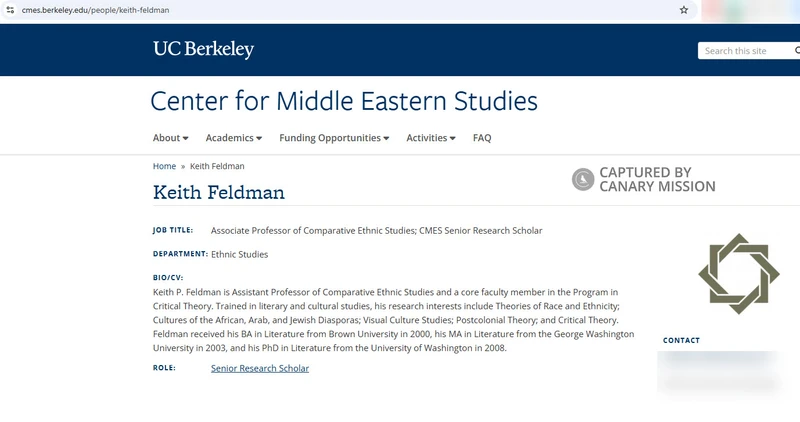Screen dimensions: 800x422
Task: Click the Keith Feldman breadcrumb text
Action: point(217,166)
